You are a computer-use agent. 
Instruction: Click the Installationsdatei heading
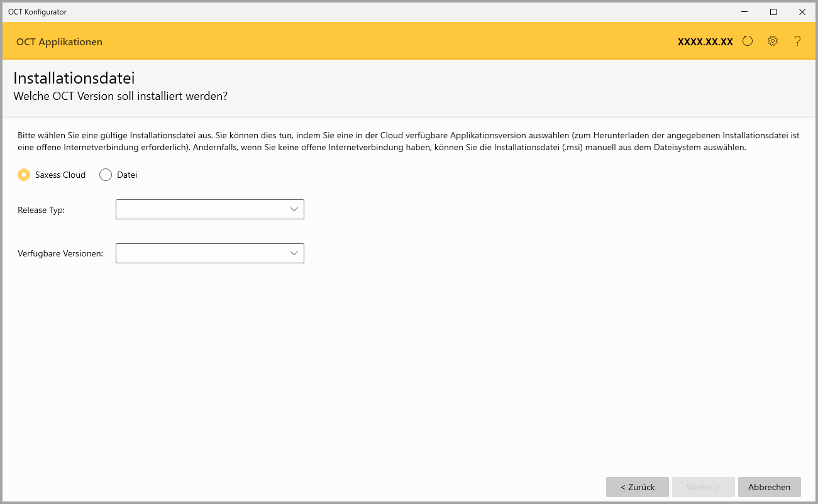[74, 79]
